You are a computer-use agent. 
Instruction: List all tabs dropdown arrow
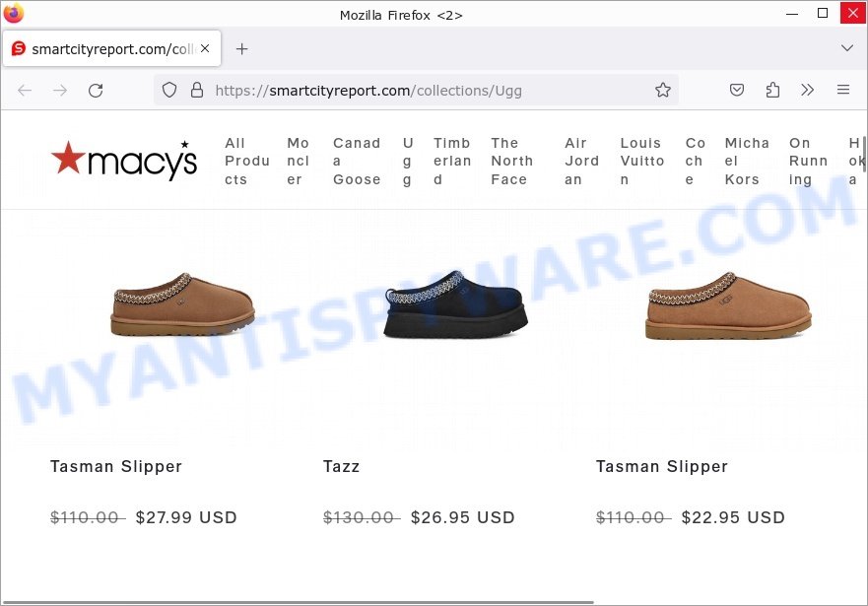pyautogui.click(x=847, y=48)
